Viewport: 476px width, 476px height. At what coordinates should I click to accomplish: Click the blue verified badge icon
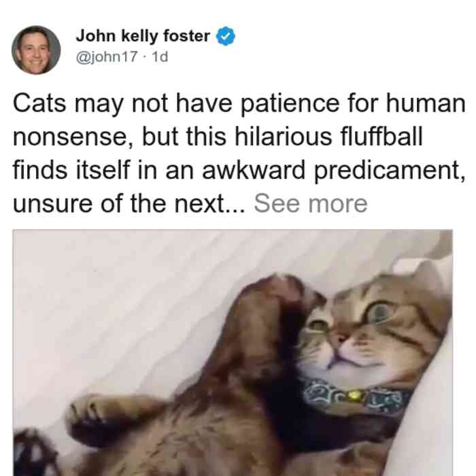[x=226, y=36]
